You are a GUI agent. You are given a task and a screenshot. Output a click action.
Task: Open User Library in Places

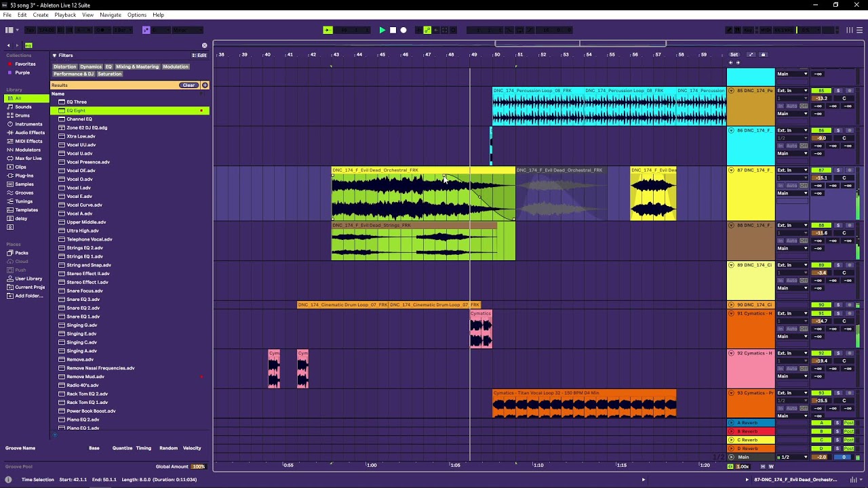(x=28, y=279)
